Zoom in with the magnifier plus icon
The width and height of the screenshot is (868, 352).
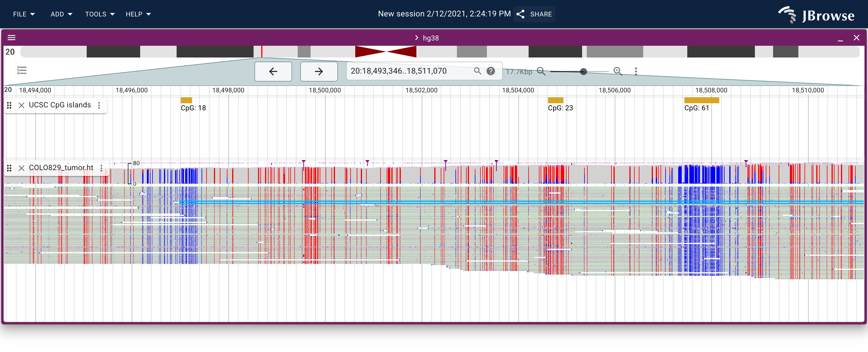(x=617, y=71)
